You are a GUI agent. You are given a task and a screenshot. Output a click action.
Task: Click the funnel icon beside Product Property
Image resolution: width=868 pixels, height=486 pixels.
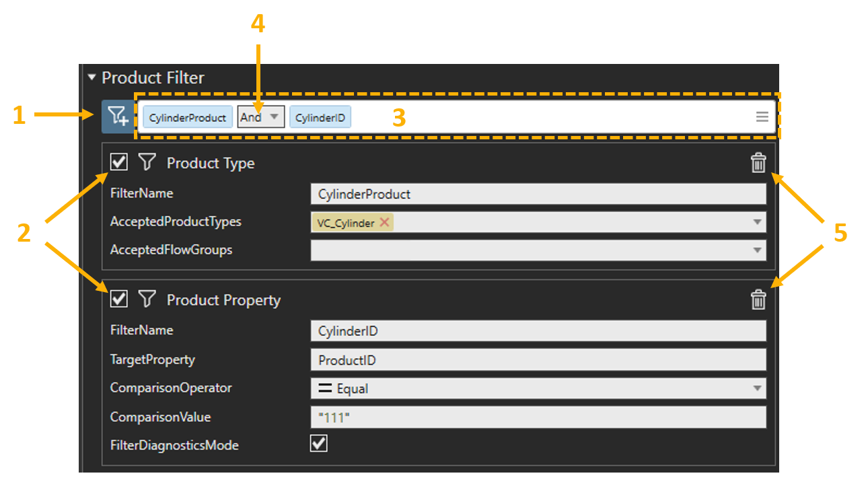[147, 299]
